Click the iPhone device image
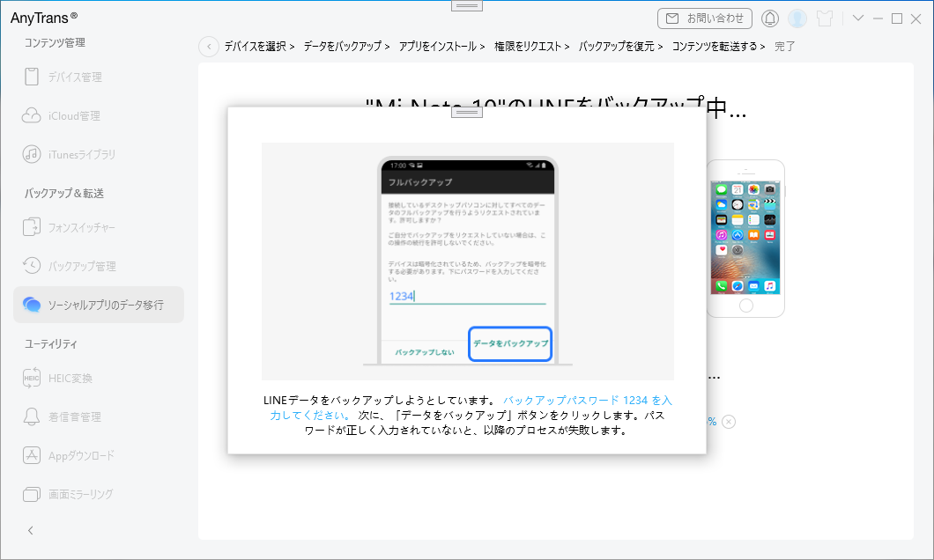The height and width of the screenshot is (560, 934). tap(745, 239)
